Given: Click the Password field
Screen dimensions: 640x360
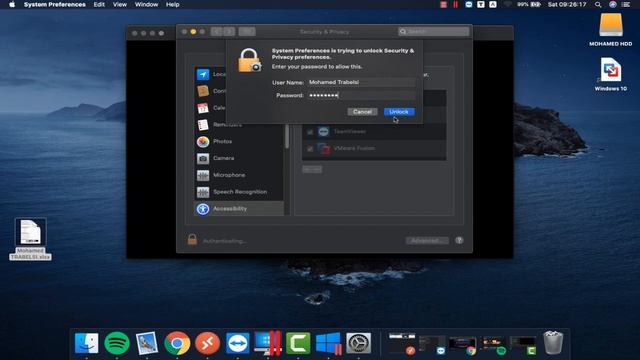Looking at the screenshot, I should click(361, 95).
